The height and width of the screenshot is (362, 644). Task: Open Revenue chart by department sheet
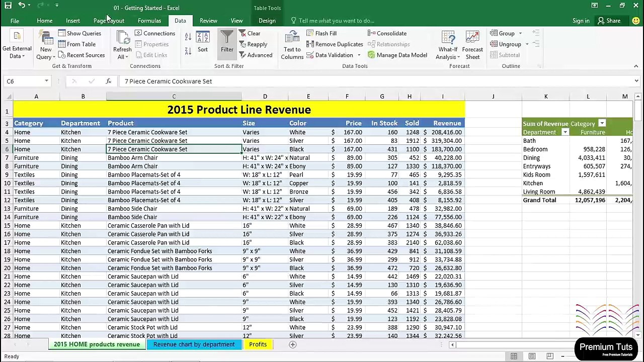tap(194, 344)
